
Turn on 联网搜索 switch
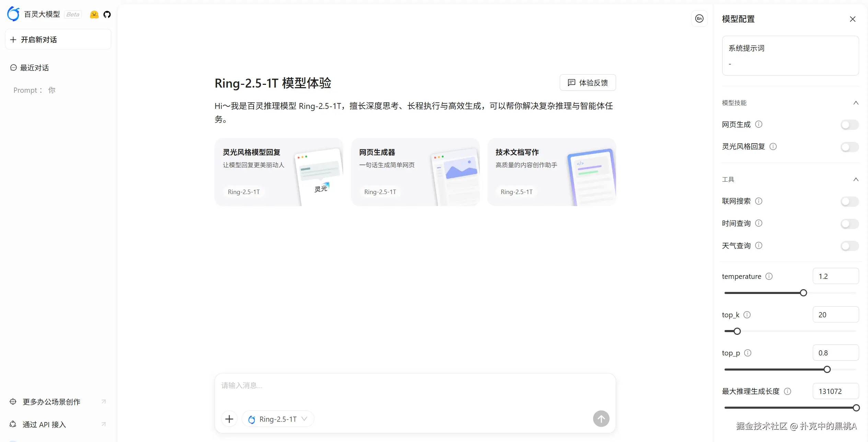coord(849,202)
